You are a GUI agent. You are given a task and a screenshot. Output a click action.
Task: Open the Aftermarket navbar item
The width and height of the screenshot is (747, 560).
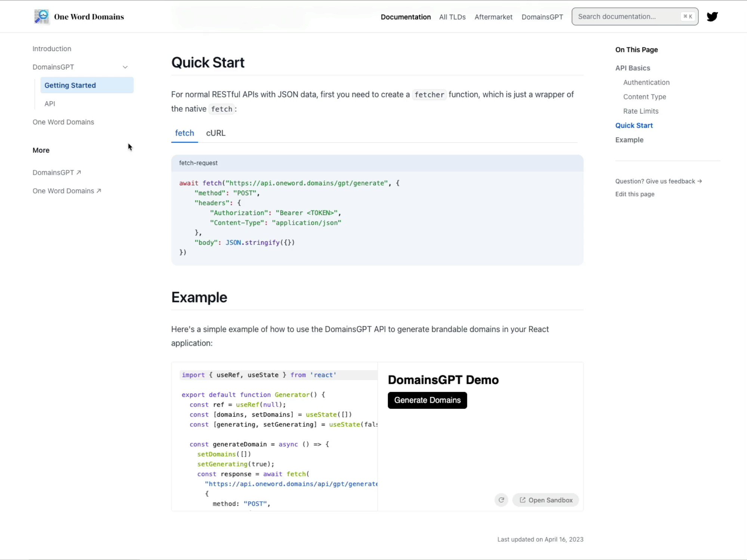click(x=493, y=17)
